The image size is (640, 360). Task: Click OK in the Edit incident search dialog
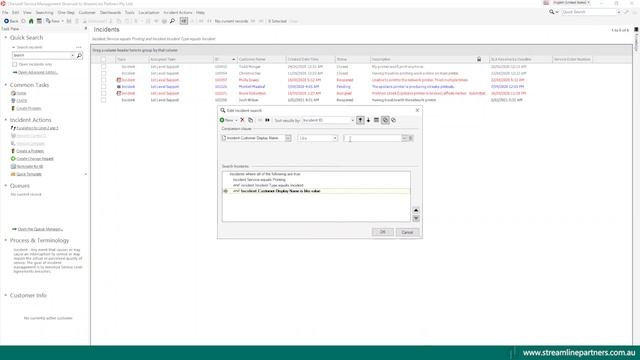[x=382, y=232]
